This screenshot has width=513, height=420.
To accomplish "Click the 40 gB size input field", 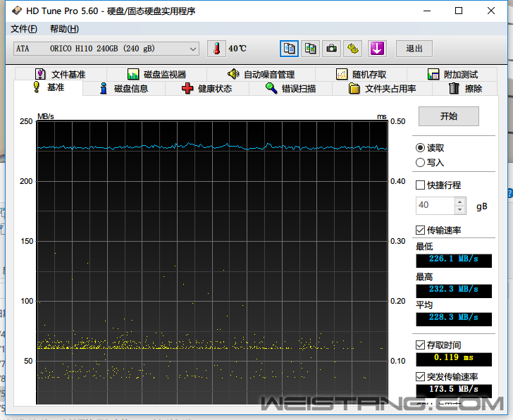I will (x=435, y=206).
